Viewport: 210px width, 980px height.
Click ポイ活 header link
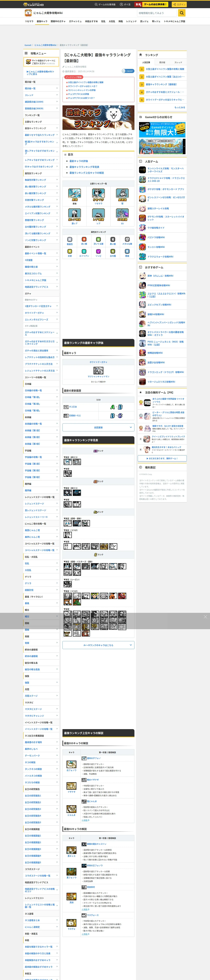[x=125, y=5]
